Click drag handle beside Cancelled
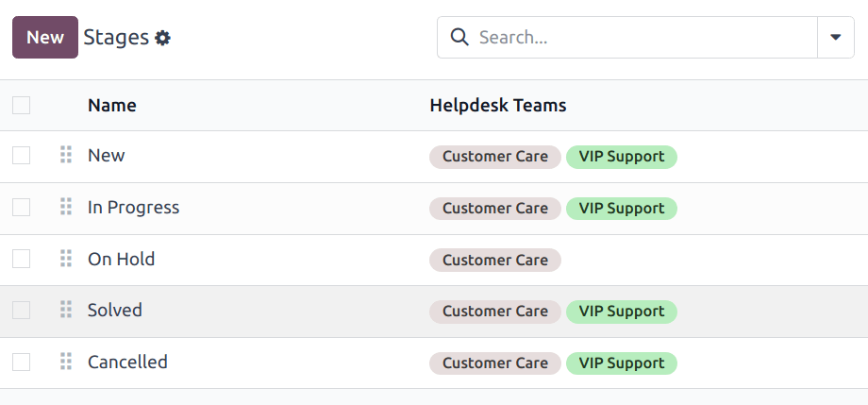868x405 pixels. [x=66, y=362]
